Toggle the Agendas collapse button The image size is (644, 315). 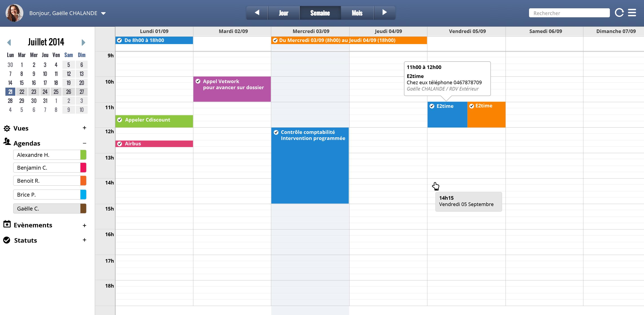84,143
